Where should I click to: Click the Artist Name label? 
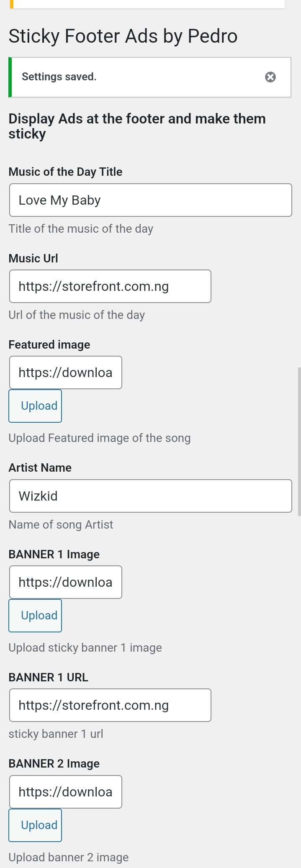click(40, 467)
